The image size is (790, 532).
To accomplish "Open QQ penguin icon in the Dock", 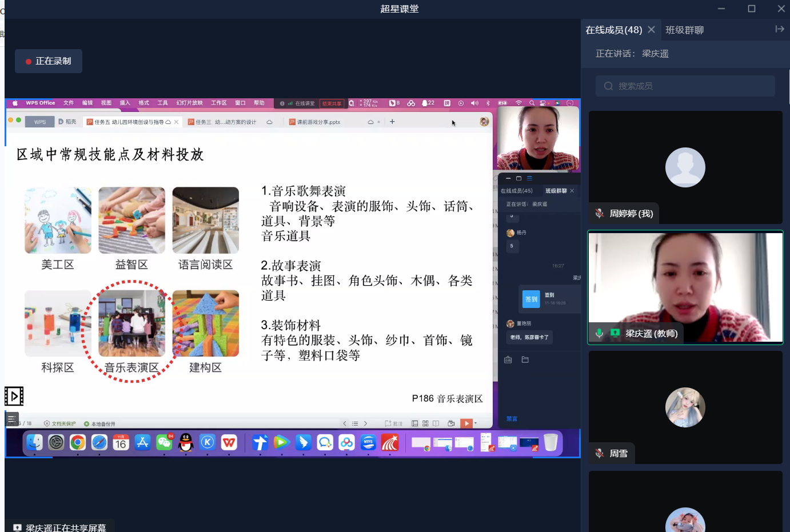I will pyautogui.click(x=186, y=442).
